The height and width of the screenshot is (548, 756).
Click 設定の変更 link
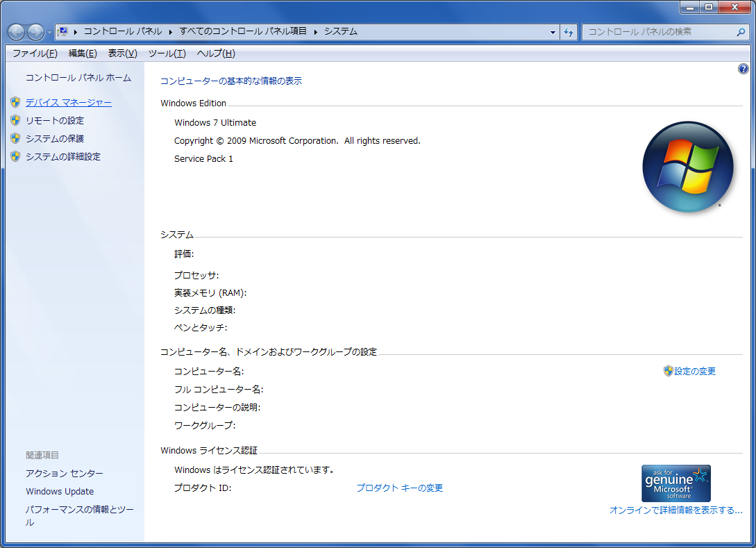tap(695, 372)
